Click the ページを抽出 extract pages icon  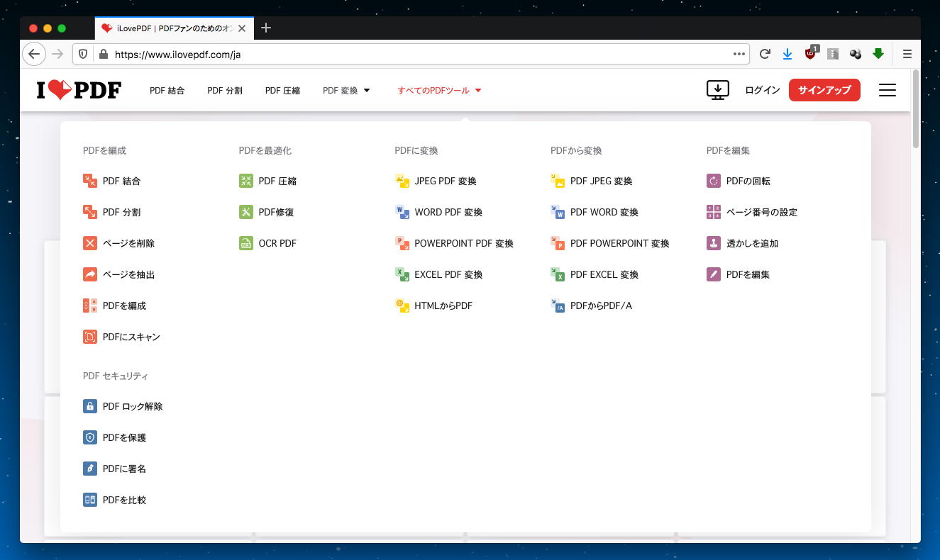(x=90, y=274)
